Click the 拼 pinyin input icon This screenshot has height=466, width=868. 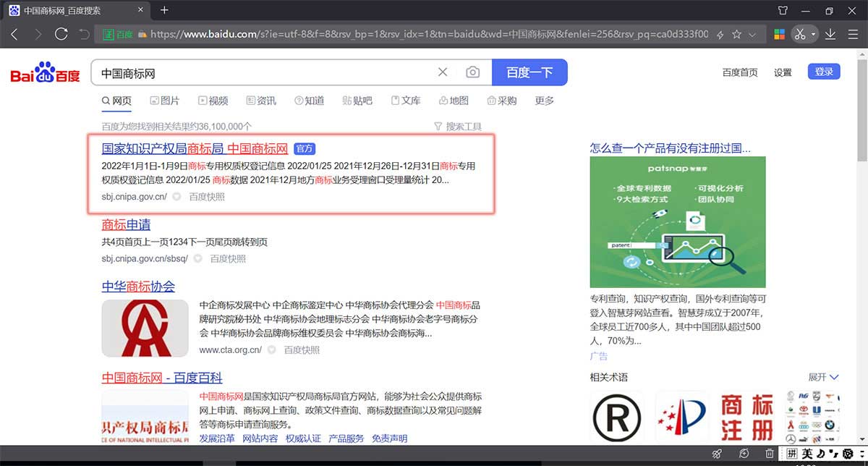pos(792,454)
